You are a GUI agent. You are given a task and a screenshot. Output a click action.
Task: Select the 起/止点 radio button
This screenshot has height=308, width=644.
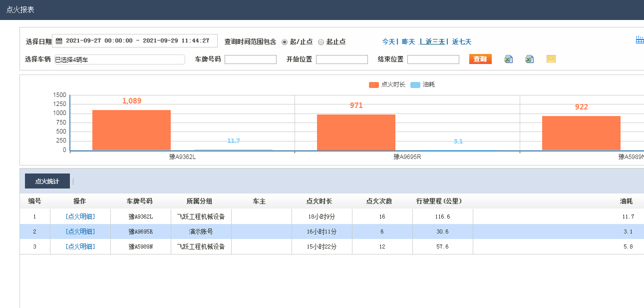click(285, 42)
